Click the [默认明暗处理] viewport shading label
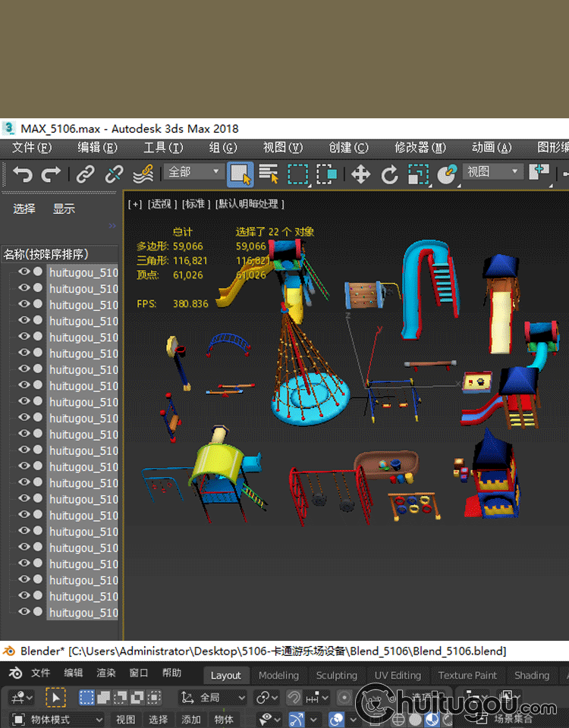The image size is (569, 728). coord(250,204)
